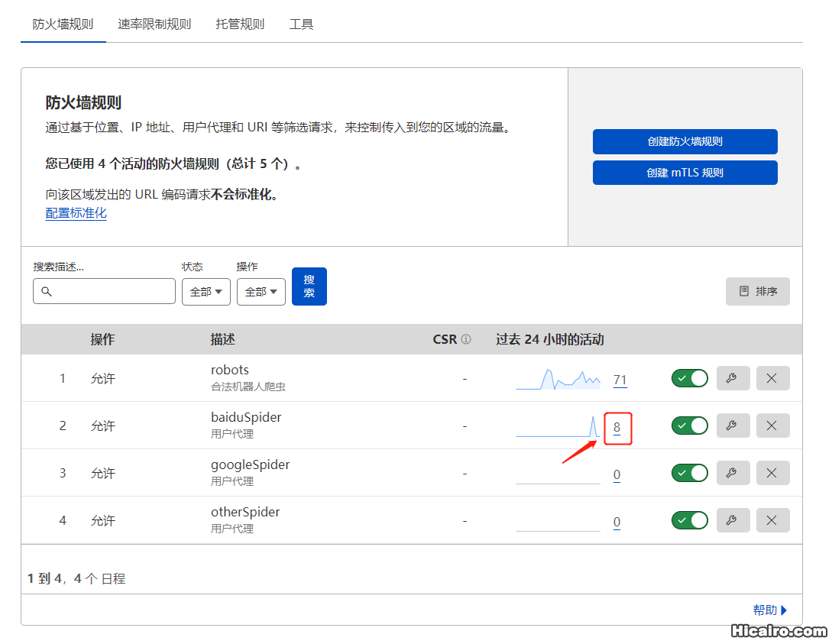The height and width of the screenshot is (644, 832).
Task: Click the 创建防火墙规则 button
Action: pyautogui.click(x=685, y=141)
